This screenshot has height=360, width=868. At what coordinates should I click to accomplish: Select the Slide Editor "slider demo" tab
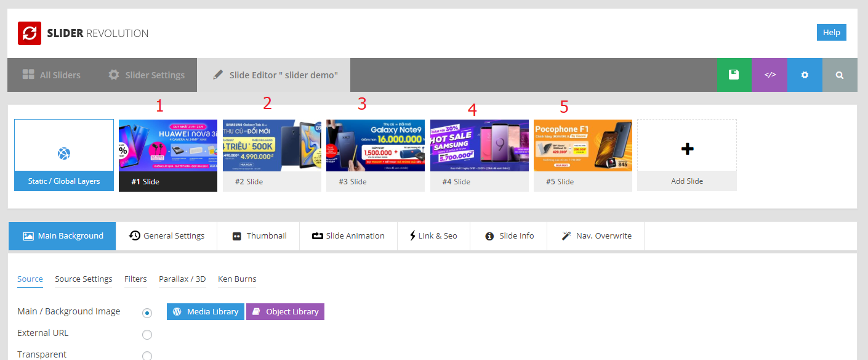tap(274, 75)
